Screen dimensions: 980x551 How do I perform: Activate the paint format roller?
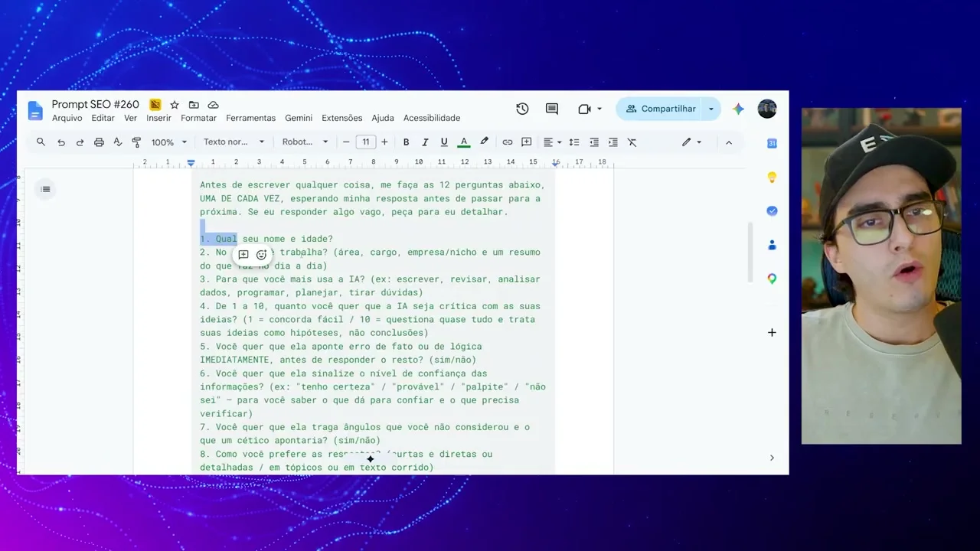coord(136,142)
